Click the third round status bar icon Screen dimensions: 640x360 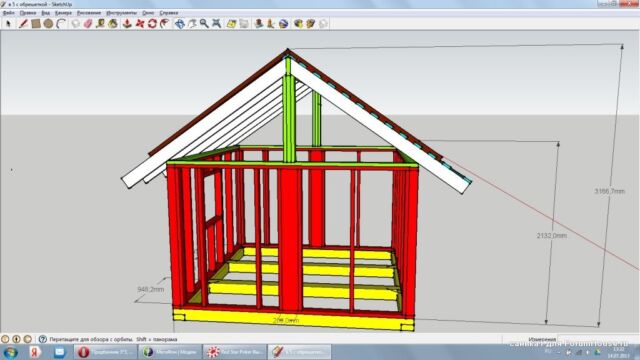pos(27,339)
